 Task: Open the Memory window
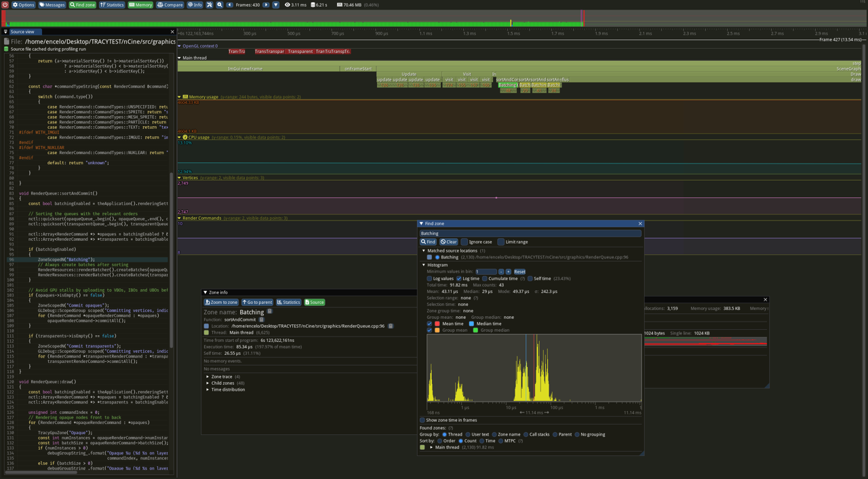(x=140, y=5)
